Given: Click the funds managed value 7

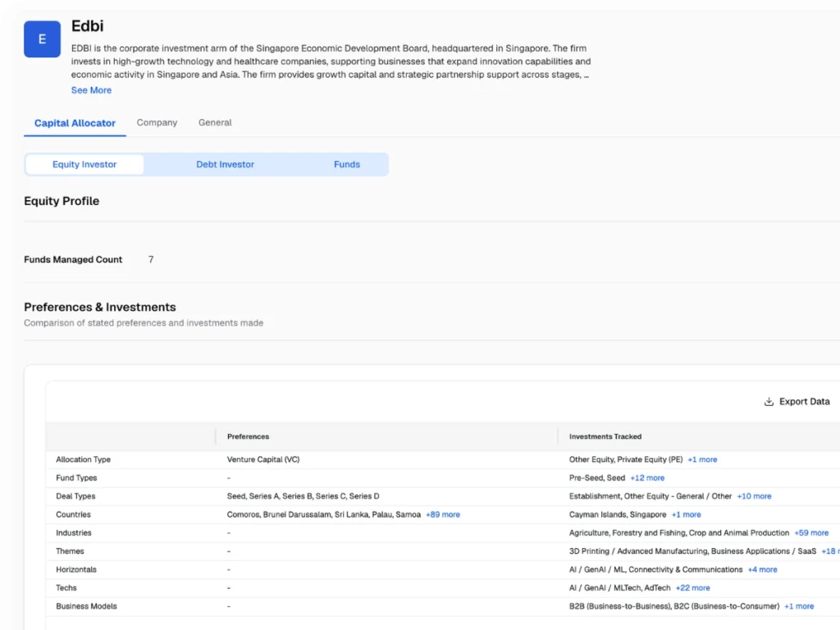Looking at the screenshot, I should 151,259.
